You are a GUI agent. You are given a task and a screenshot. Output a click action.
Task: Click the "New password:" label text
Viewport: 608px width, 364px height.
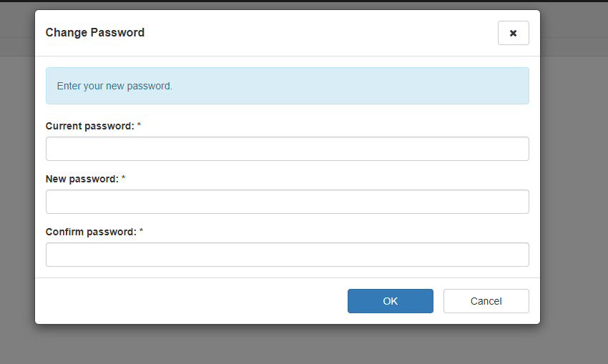82,179
